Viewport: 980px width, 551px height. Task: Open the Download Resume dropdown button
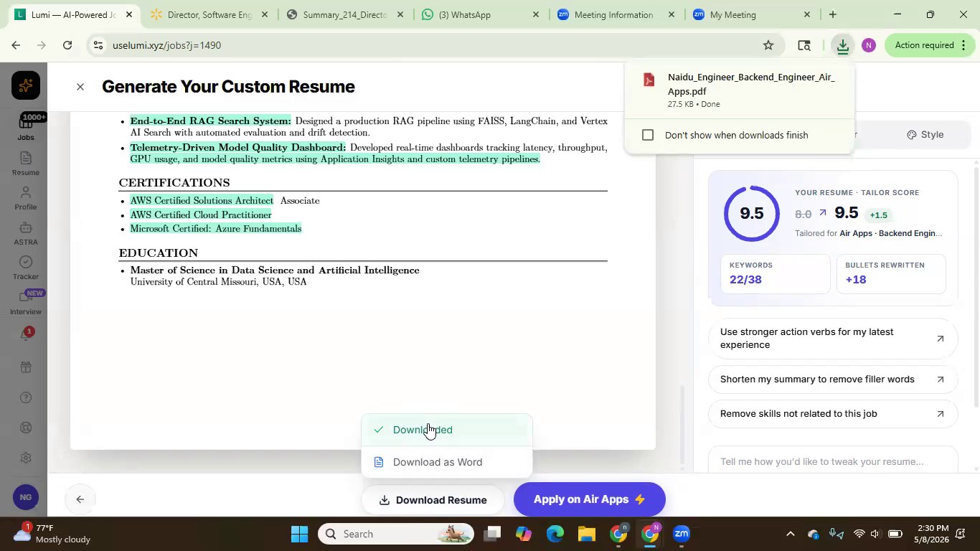tap(433, 500)
